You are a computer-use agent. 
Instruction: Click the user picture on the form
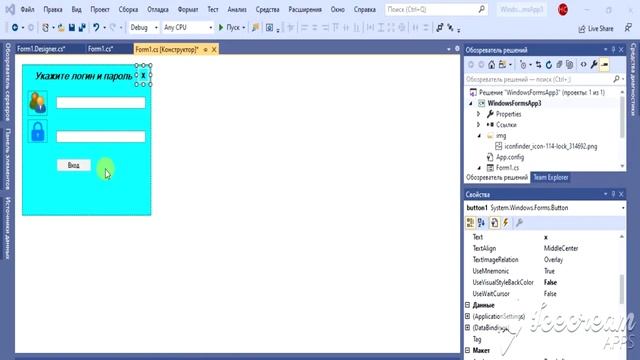38,103
